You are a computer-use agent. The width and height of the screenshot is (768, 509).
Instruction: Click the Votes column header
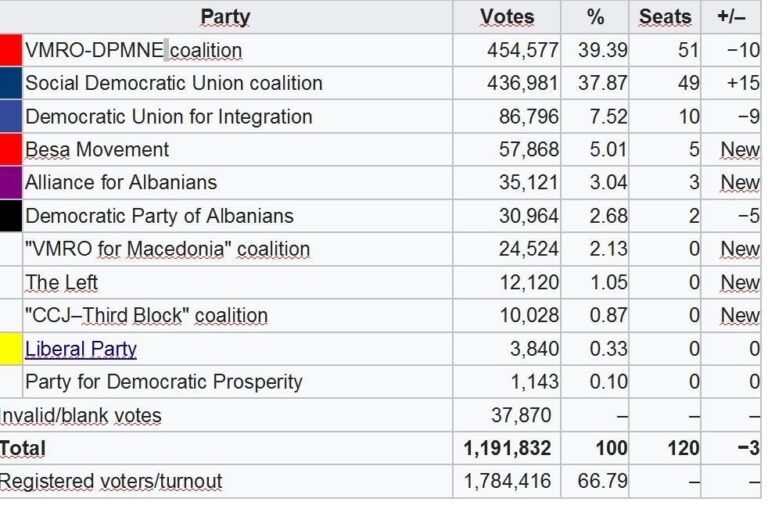(x=507, y=17)
